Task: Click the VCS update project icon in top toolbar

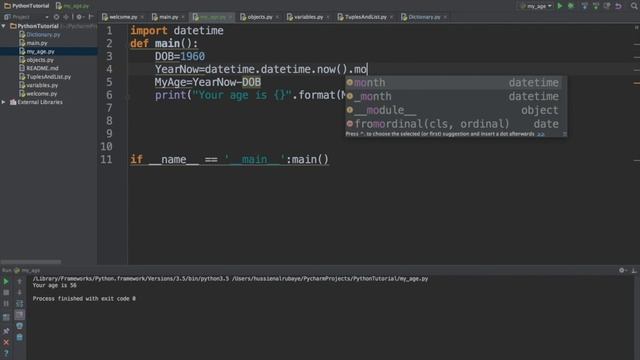Action: 584,6
